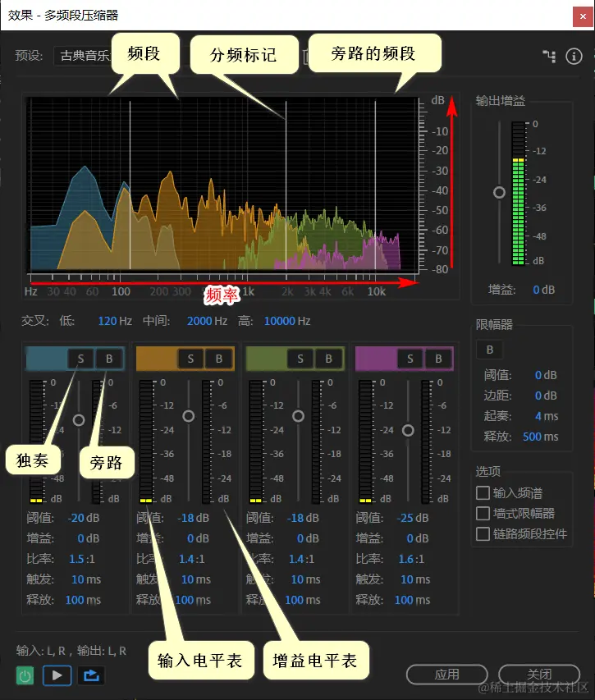595x700 pixels.
Task: Solo the blue low band
Action: pos(80,359)
